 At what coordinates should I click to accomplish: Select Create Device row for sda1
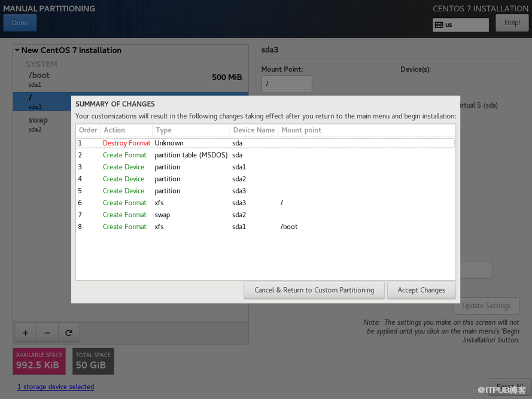click(x=266, y=167)
